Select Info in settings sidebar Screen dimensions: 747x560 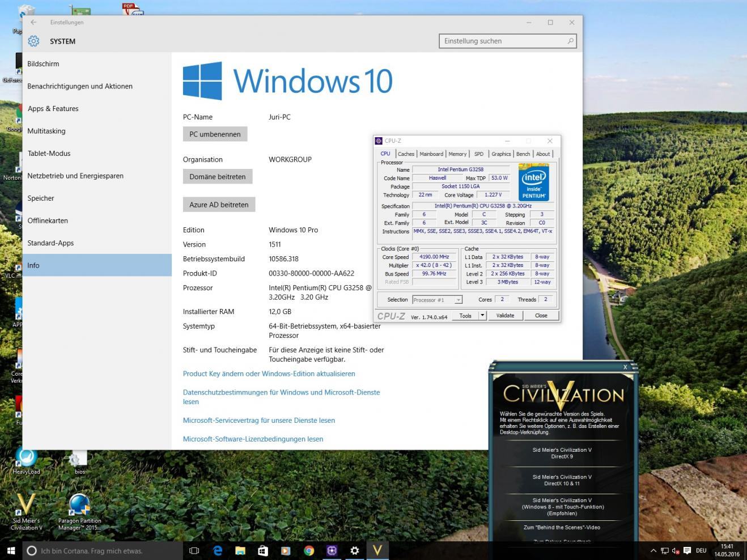click(97, 265)
